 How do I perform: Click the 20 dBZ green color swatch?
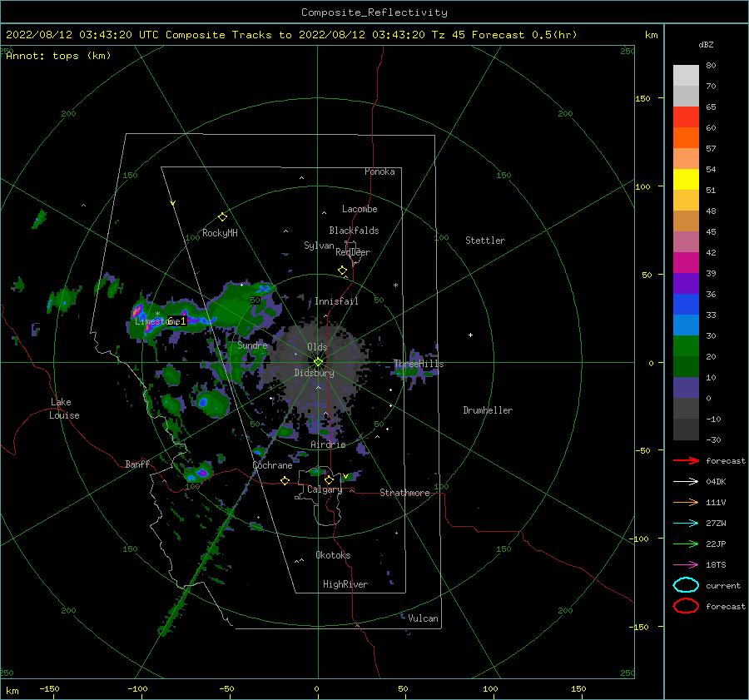[686, 345]
